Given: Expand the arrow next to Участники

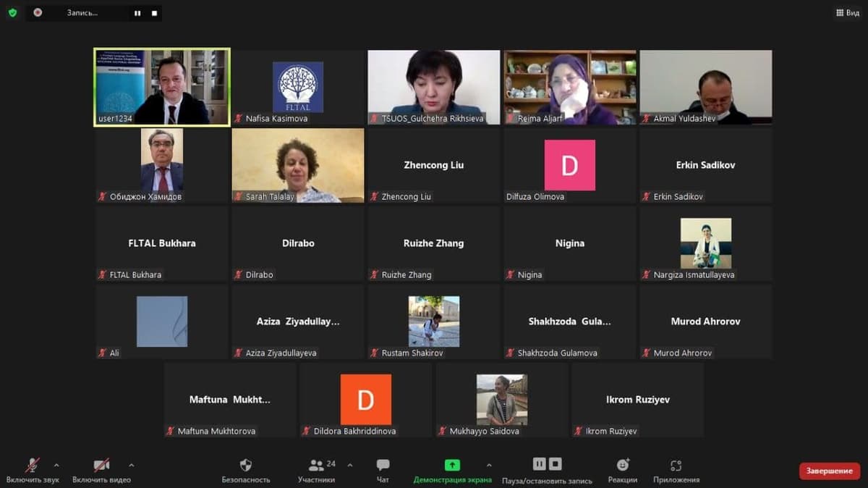Looking at the screenshot, I should (x=350, y=465).
